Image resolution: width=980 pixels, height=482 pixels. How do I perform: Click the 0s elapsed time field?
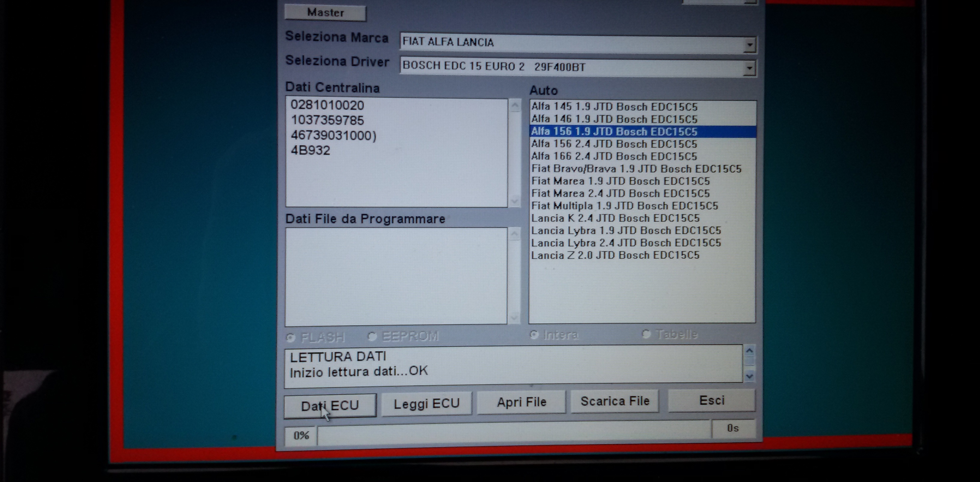pos(733,428)
